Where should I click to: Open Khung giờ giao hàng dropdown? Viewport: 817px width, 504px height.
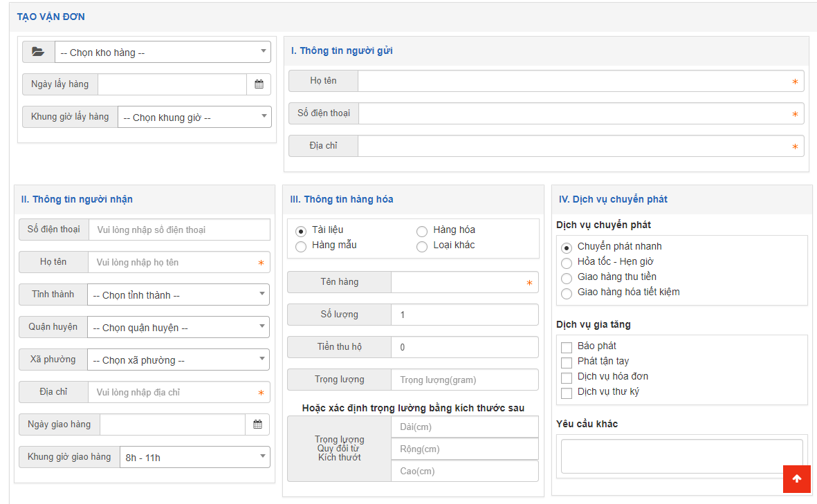pos(194,457)
